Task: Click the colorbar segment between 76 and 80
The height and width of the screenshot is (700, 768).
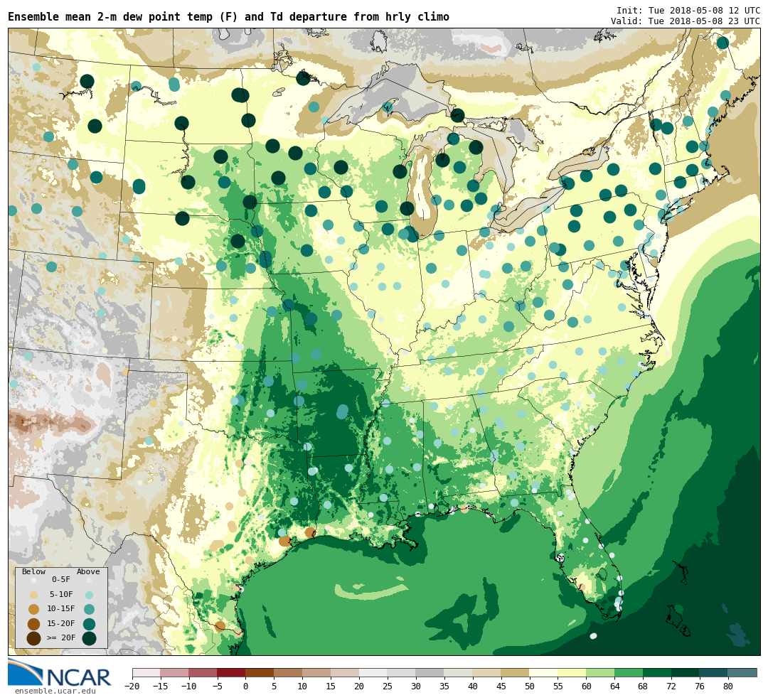Action: tap(715, 672)
